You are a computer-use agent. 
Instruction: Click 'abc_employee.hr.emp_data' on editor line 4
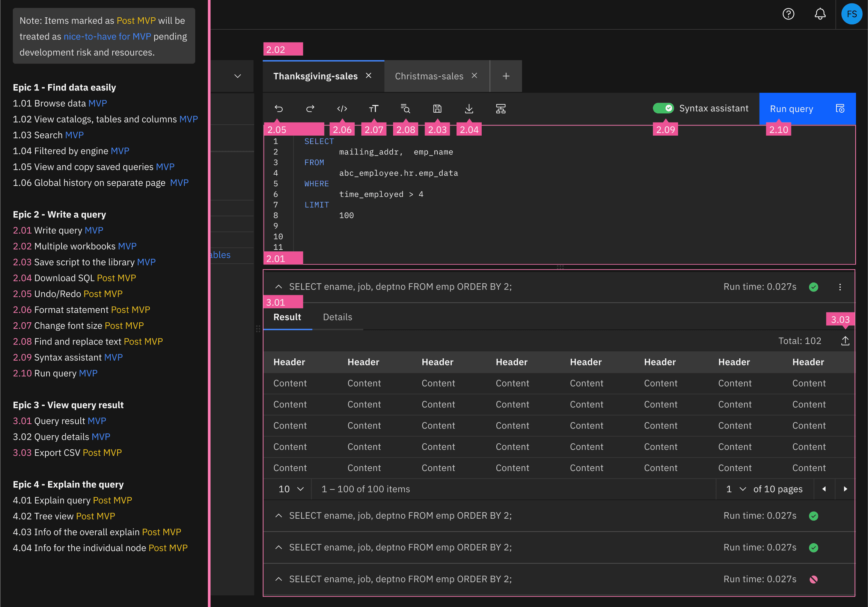(x=398, y=173)
